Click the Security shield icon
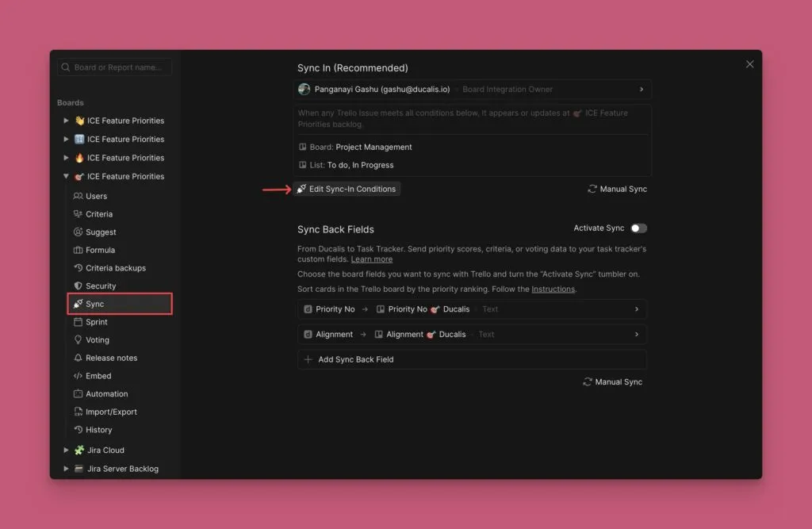 78,286
